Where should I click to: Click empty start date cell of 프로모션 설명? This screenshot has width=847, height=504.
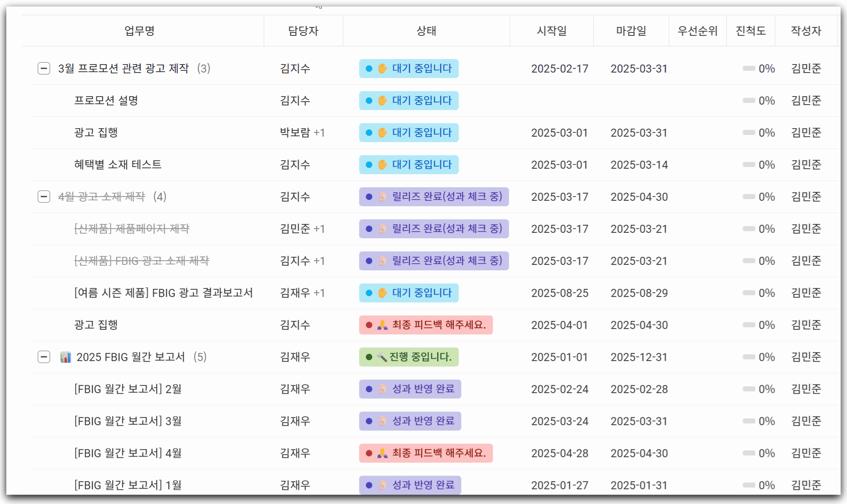click(x=552, y=100)
